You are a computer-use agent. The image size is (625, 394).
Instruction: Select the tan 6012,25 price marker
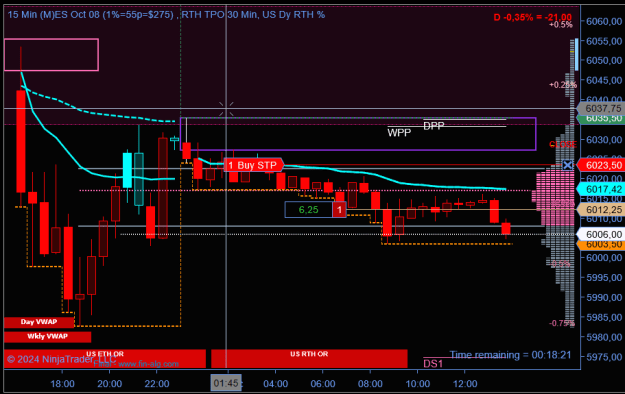601,210
